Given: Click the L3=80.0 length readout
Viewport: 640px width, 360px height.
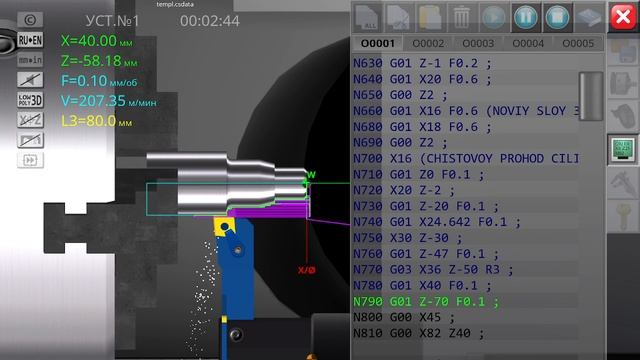Looking at the screenshot, I should click(x=97, y=121).
